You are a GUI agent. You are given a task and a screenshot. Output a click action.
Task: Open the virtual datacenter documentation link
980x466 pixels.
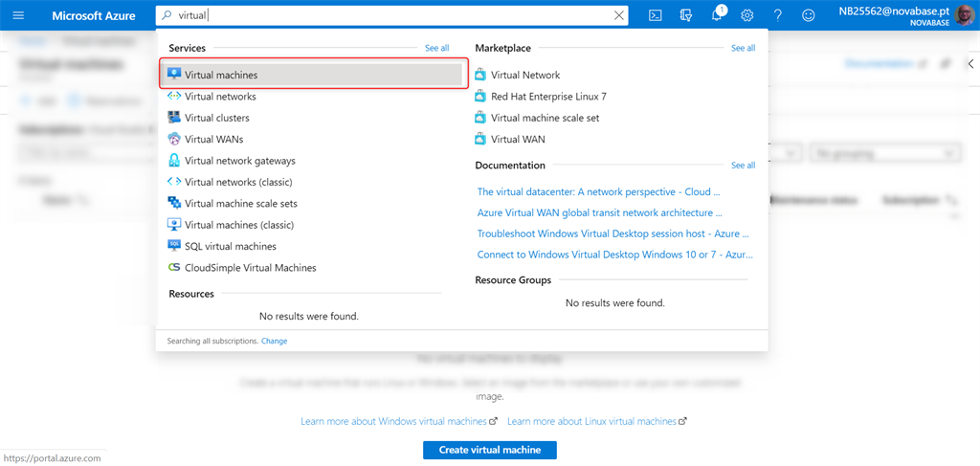tap(593, 191)
